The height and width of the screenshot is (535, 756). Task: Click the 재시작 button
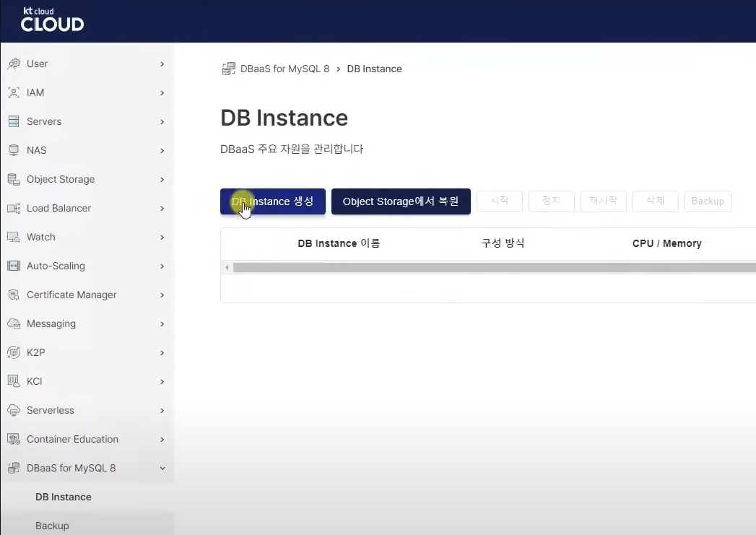pos(604,201)
